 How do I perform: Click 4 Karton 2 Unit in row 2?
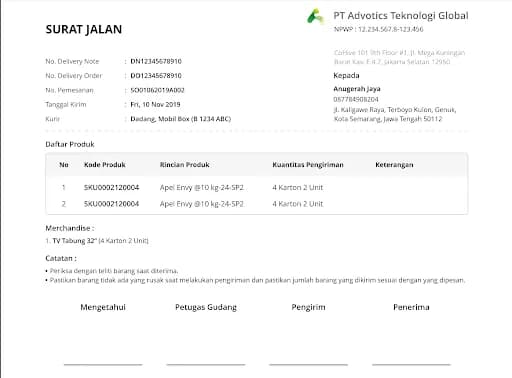coord(298,204)
